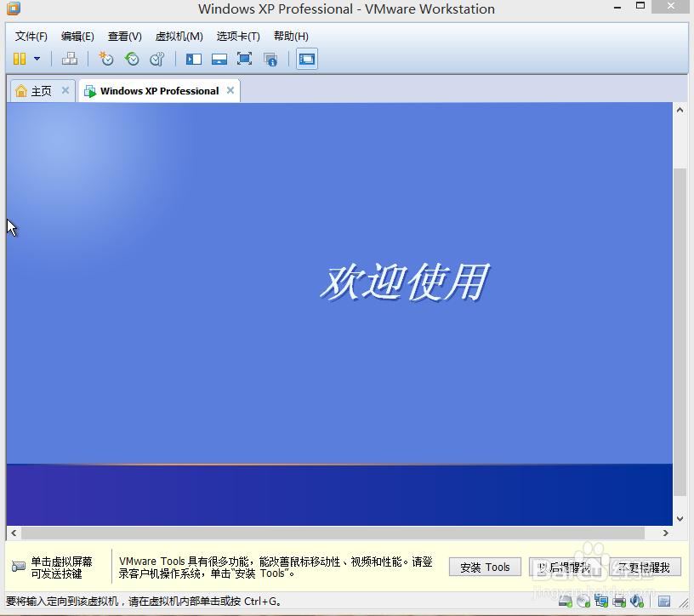Click the network adapter status icon

click(x=601, y=601)
